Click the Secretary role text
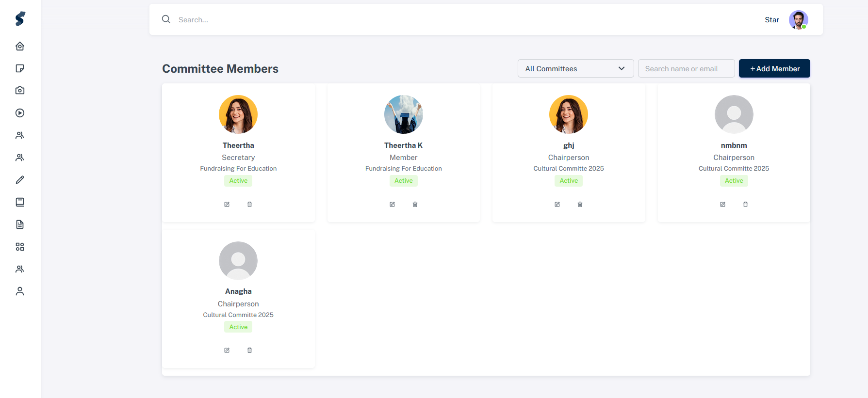Viewport: 868px width, 398px height. (238, 158)
